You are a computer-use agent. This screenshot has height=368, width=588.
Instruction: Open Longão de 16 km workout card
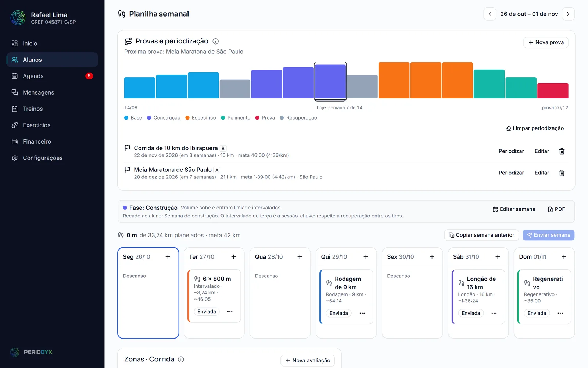tap(478, 297)
